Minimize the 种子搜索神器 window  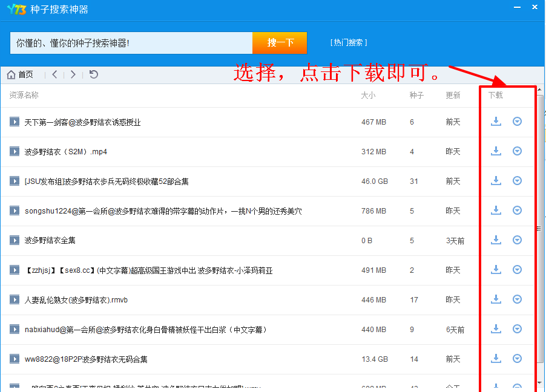click(517, 7)
